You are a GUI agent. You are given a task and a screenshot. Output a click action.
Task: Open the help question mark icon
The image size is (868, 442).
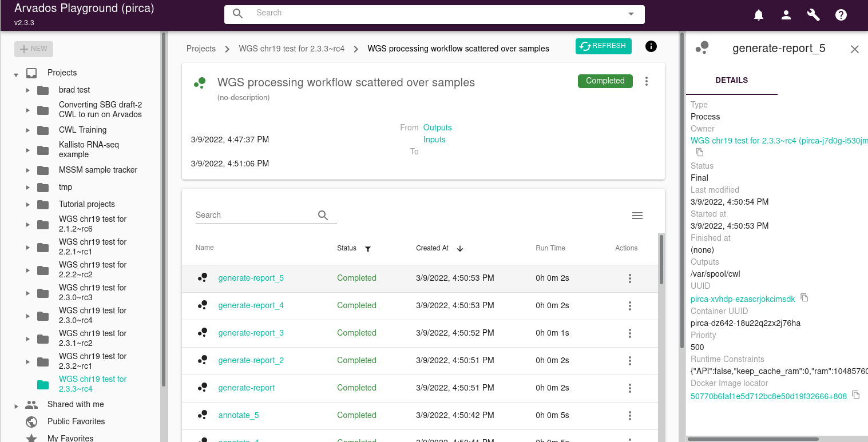841,15
